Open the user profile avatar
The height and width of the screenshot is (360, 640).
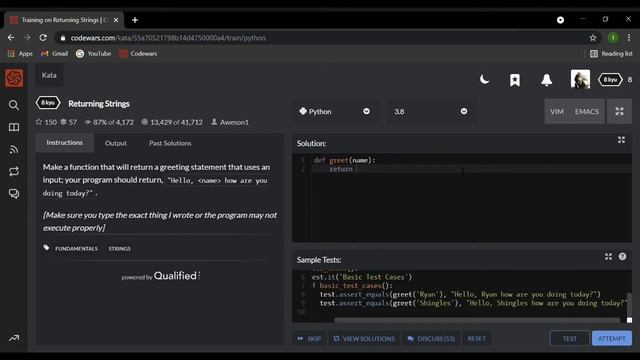(x=580, y=79)
